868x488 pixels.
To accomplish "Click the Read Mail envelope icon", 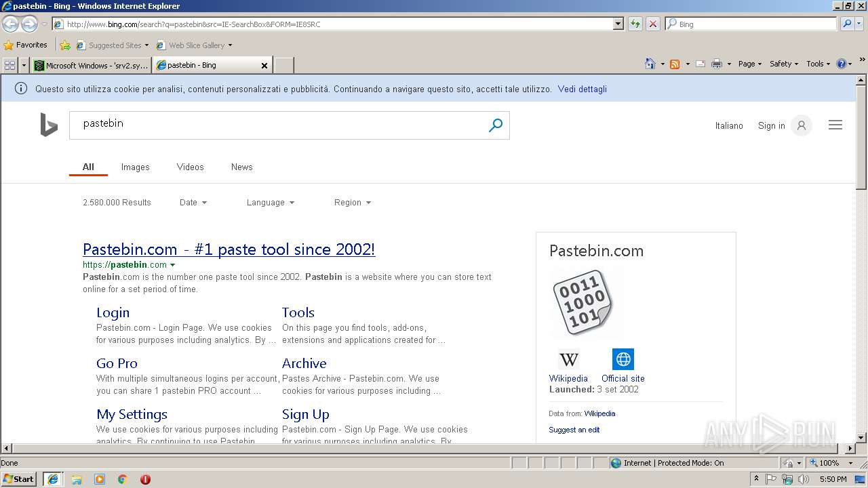I will click(701, 64).
